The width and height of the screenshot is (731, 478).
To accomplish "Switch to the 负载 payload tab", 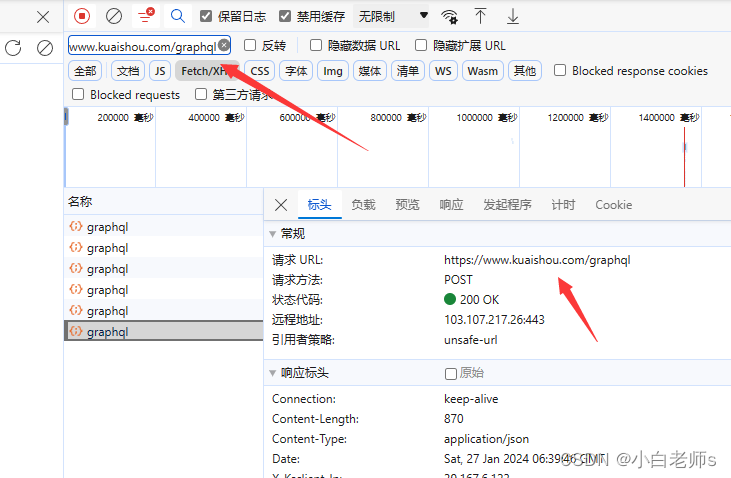I will [363, 205].
